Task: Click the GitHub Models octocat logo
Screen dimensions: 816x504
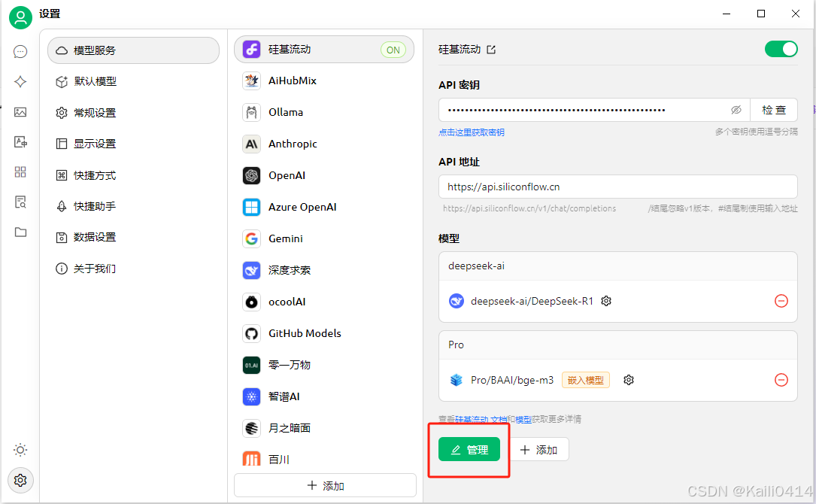Action: pos(251,333)
